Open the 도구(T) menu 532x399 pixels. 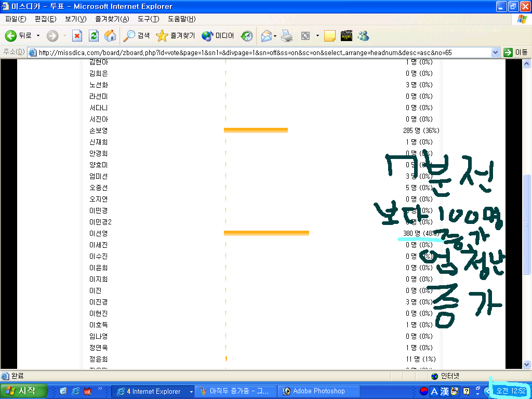click(148, 19)
